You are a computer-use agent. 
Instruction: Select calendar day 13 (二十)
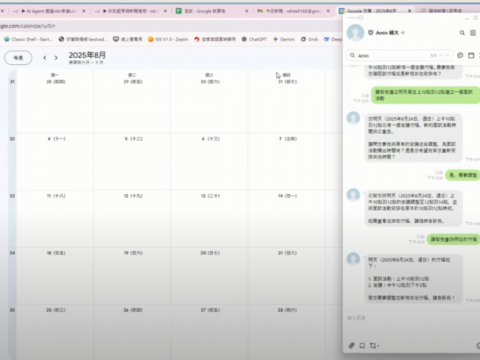point(210,196)
